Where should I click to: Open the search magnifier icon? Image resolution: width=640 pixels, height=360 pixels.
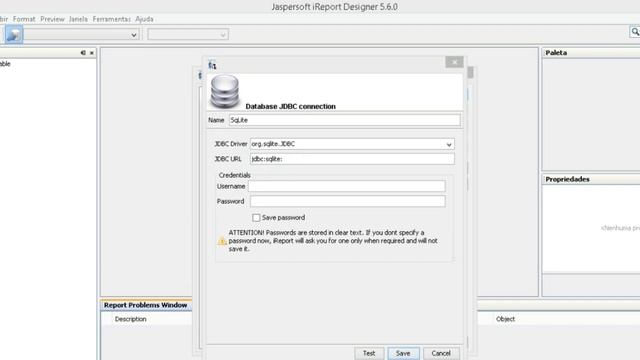coord(635,32)
